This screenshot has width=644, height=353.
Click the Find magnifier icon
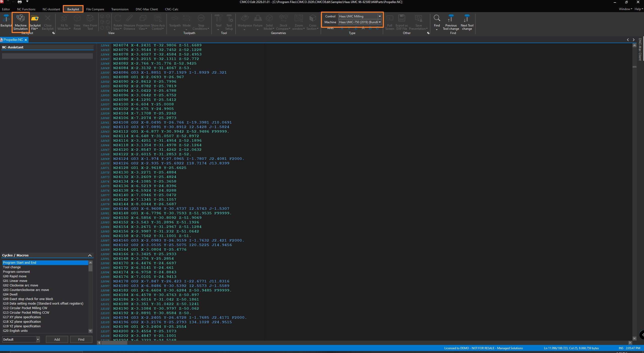437,19
